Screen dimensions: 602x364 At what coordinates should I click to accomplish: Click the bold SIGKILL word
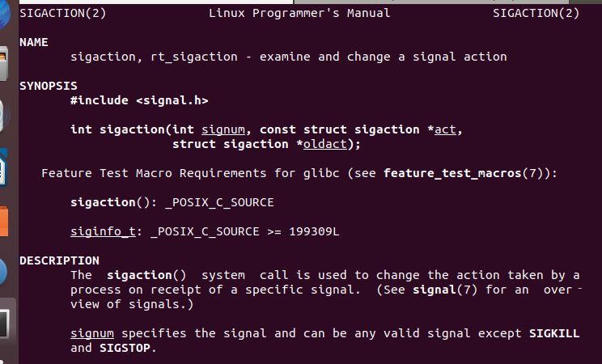[554, 333]
